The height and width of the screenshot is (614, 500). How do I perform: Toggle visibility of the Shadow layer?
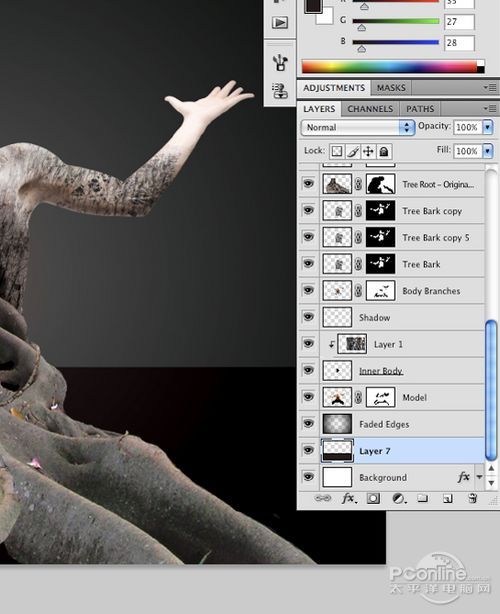point(309,317)
